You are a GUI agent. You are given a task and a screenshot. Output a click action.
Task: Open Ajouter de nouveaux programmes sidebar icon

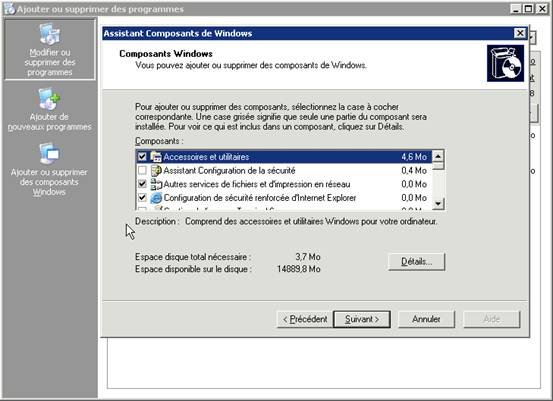pyautogui.click(x=49, y=99)
